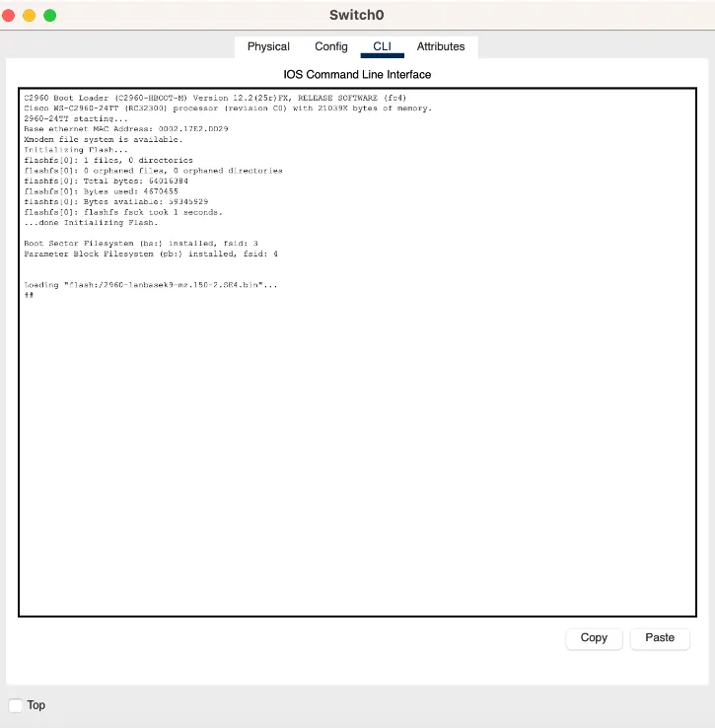715x728 pixels.
Task: Click the Paste button
Action: point(660,638)
